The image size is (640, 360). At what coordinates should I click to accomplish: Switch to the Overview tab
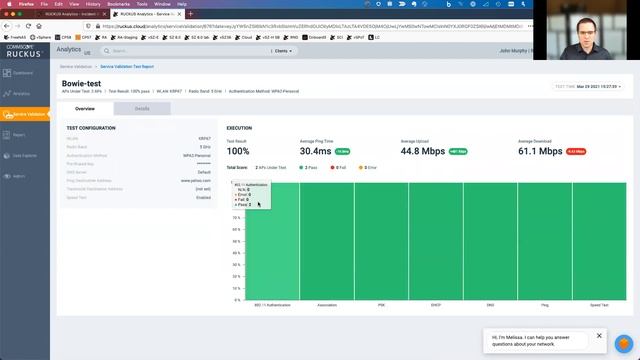tap(85, 109)
